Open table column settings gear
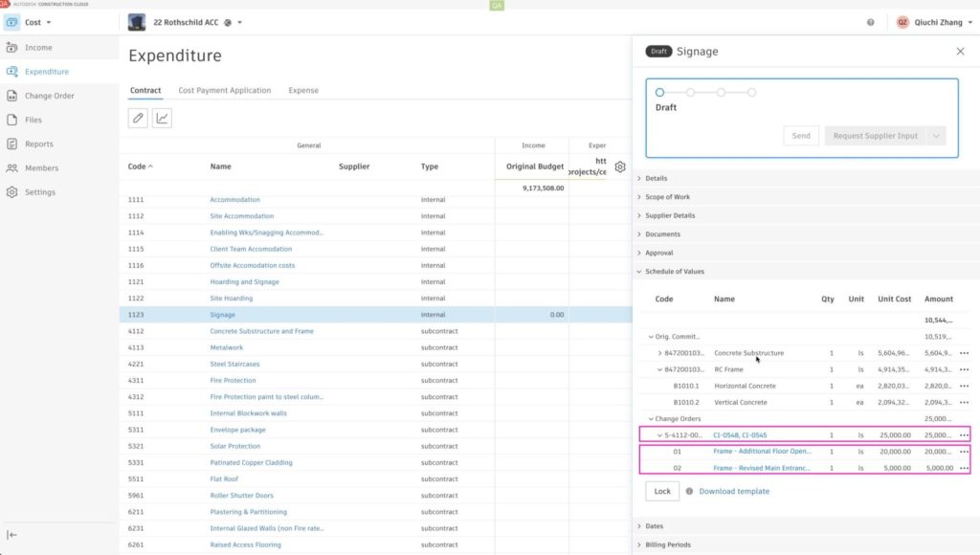The image size is (980, 555). (620, 166)
